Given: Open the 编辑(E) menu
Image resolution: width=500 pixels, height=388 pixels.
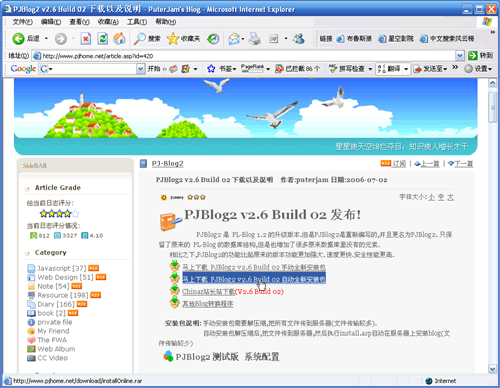Looking at the screenshot, I should tap(51, 22).
